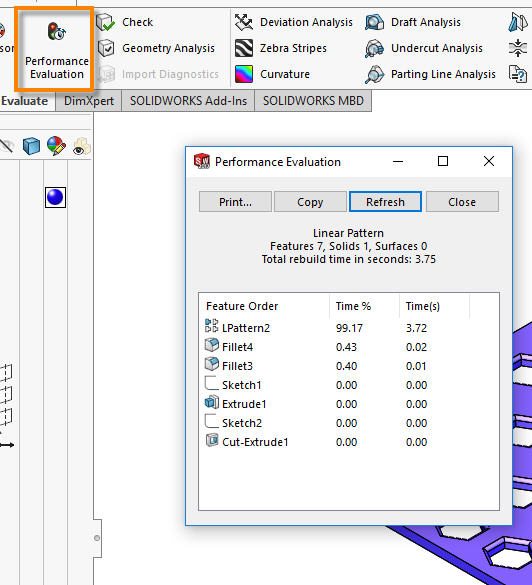This screenshot has height=585, width=532.
Task: Click the 99.17 time percent value
Action: tap(349, 328)
